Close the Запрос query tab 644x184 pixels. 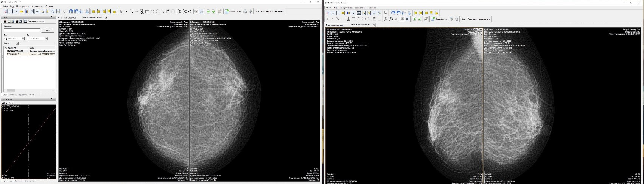17,44
